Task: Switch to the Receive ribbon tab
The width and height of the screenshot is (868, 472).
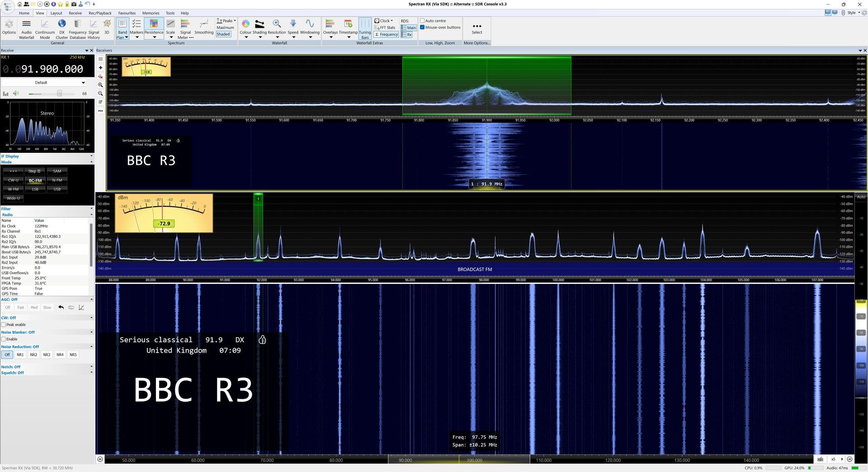Action: pos(75,13)
